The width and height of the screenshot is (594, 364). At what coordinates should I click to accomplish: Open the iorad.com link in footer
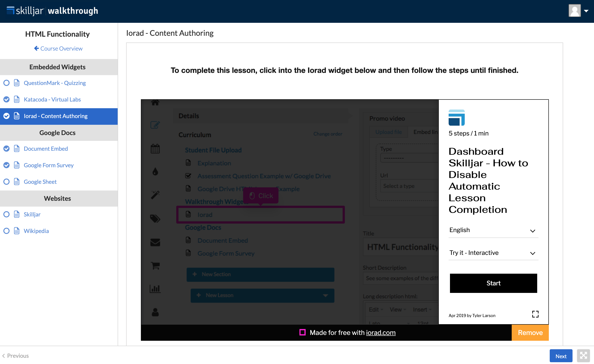pyautogui.click(x=381, y=333)
